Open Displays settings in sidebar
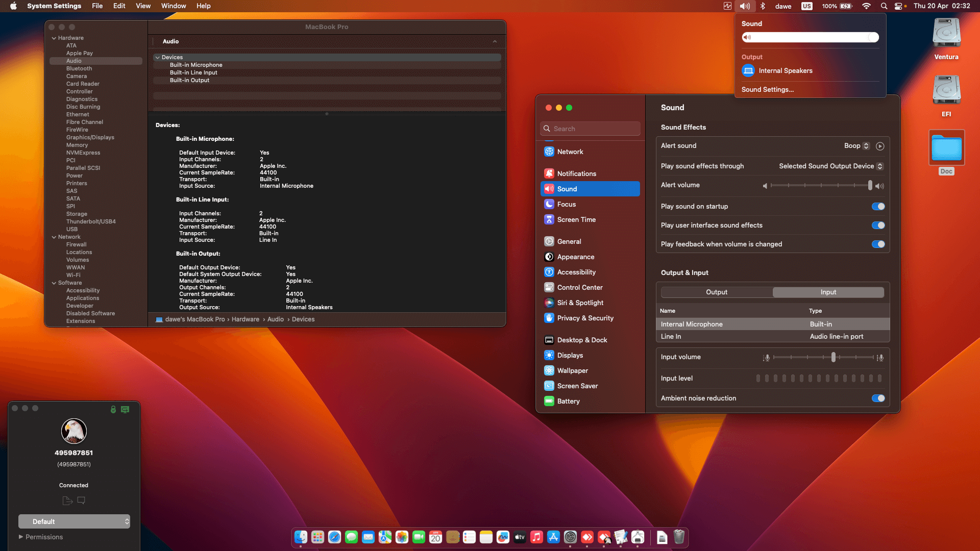Screen dimensions: 980x551 [570, 355]
